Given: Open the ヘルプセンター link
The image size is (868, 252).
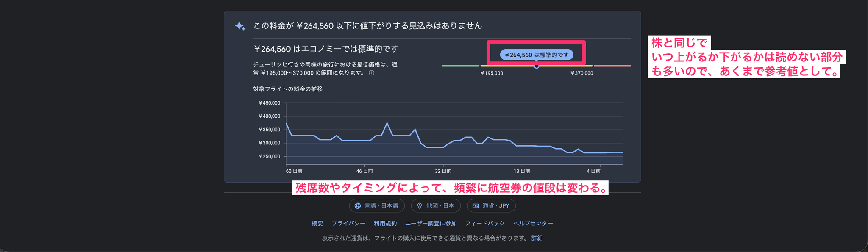Looking at the screenshot, I should (533, 223).
